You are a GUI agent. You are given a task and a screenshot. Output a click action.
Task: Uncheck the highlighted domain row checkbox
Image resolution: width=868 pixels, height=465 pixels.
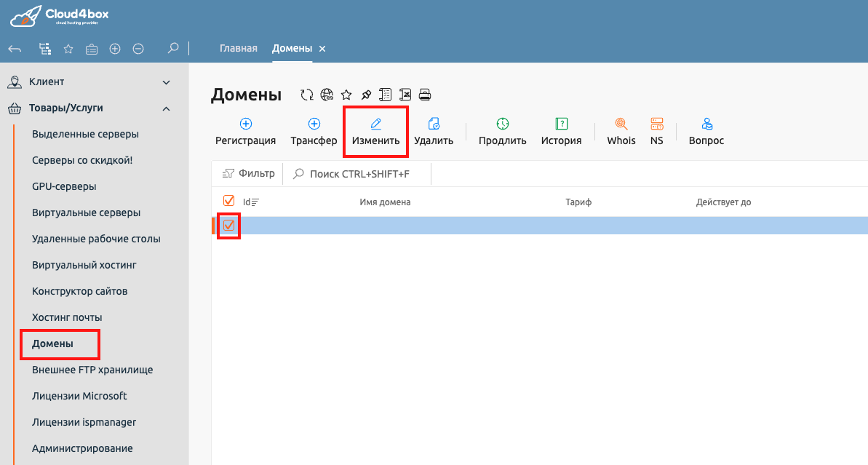coord(228,226)
